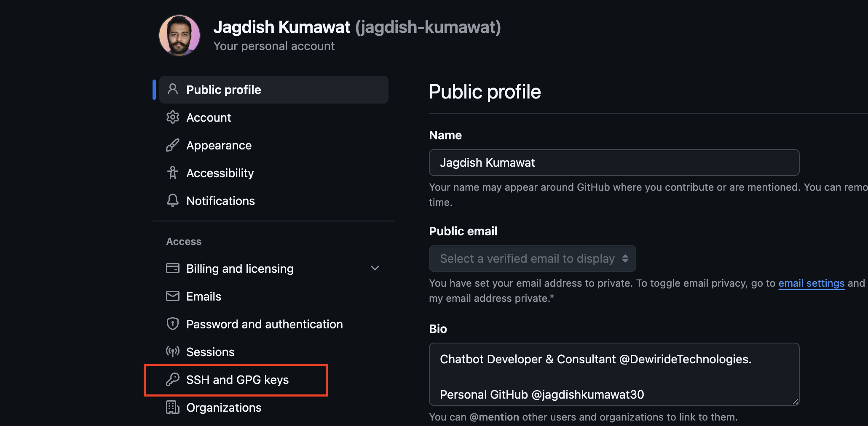The width and height of the screenshot is (868, 426).
Task: Click the Sessions broadcast icon
Action: (x=173, y=351)
